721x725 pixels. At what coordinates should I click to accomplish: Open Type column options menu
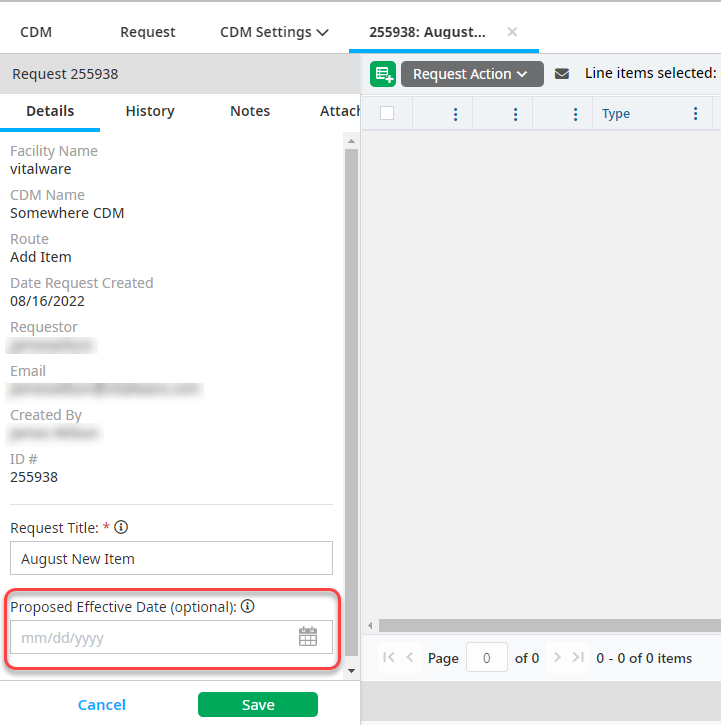pos(696,114)
